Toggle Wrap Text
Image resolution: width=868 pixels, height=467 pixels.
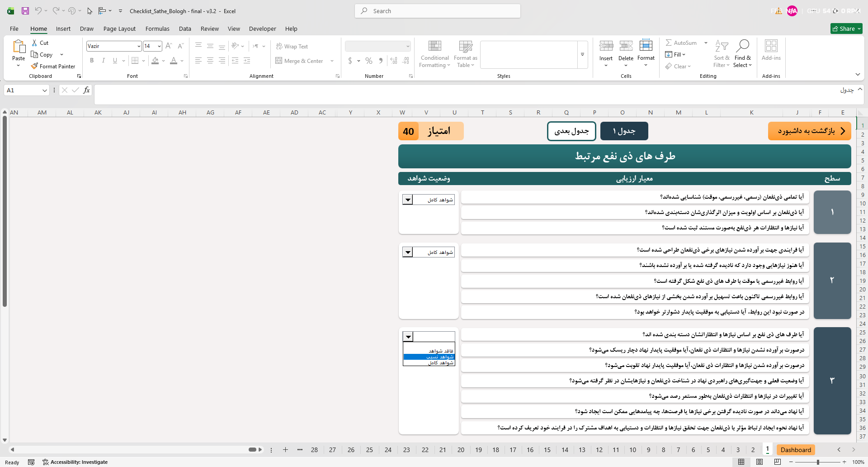[x=292, y=46]
